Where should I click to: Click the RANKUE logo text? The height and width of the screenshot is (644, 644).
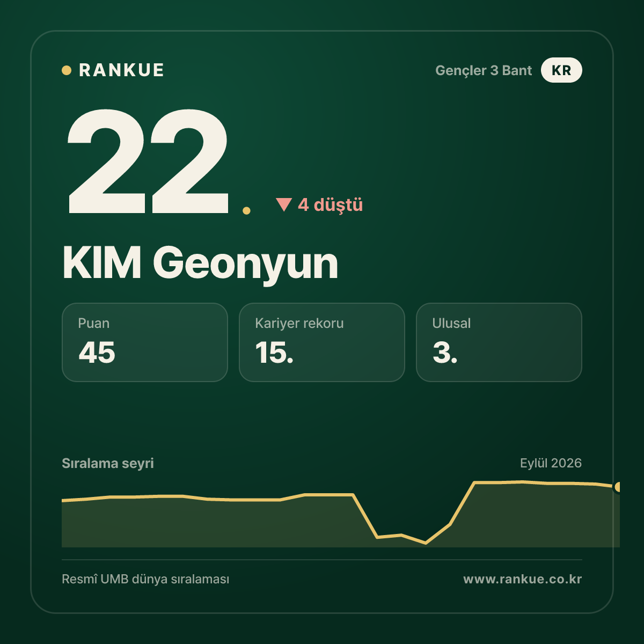(x=121, y=70)
